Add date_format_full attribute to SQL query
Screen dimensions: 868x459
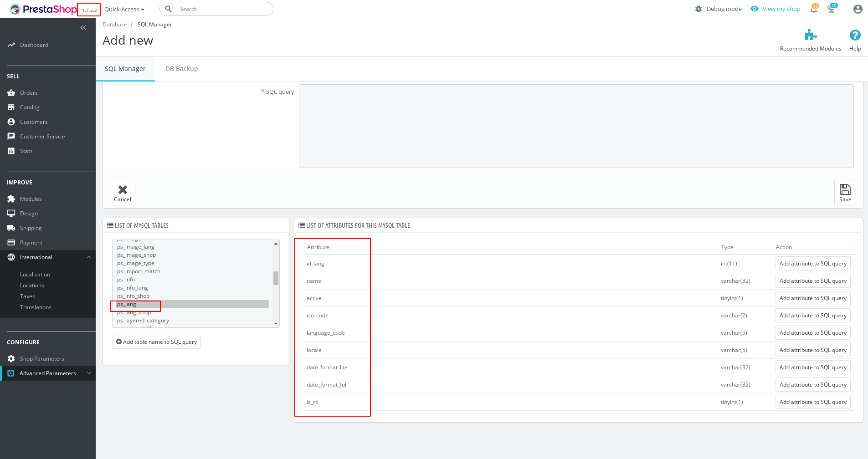813,385
